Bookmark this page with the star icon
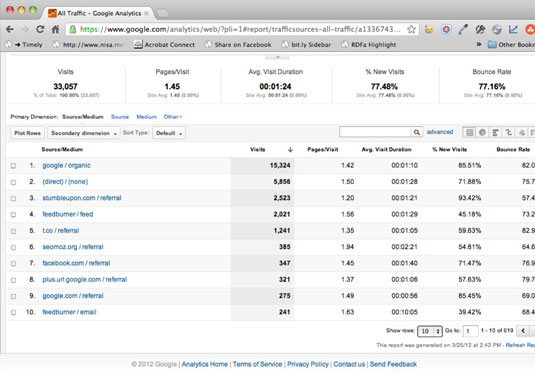This screenshot has height=375, width=535. 411,29
